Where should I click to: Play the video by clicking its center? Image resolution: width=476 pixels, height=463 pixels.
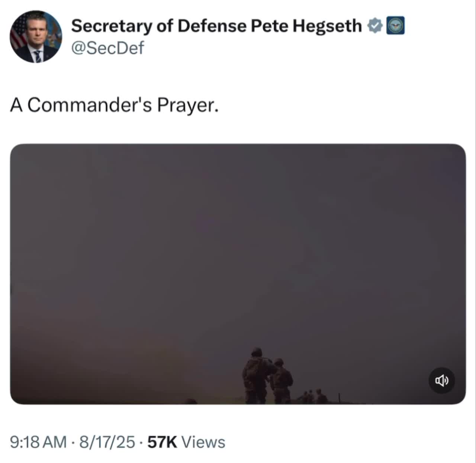click(x=238, y=274)
